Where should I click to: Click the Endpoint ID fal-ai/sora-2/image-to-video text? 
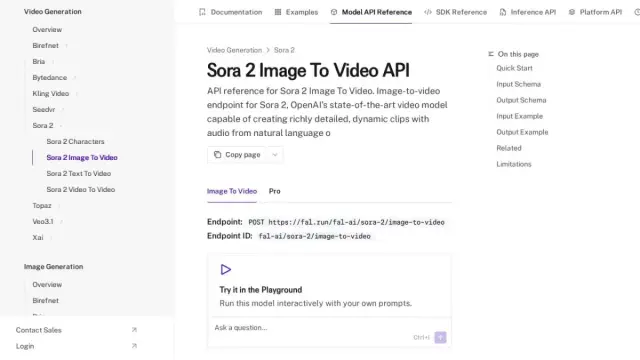pos(315,236)
